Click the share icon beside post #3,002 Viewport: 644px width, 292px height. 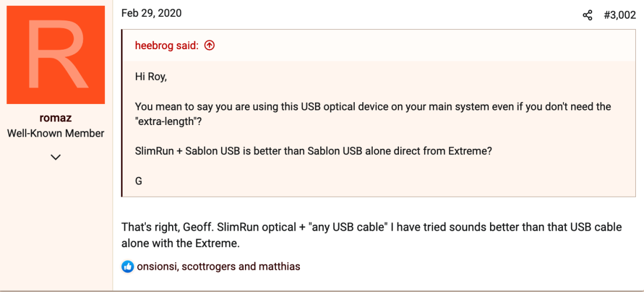[x=587, y=16]
